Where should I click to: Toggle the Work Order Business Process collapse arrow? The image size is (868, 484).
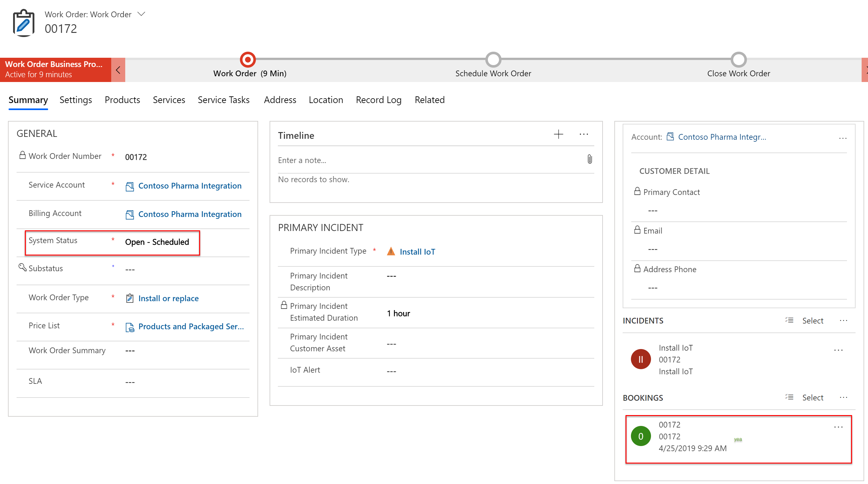coord(119,68)
